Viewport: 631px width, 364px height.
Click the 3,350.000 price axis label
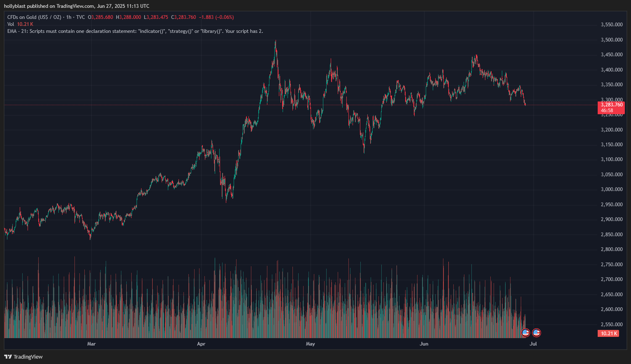[x=612, y=85]
